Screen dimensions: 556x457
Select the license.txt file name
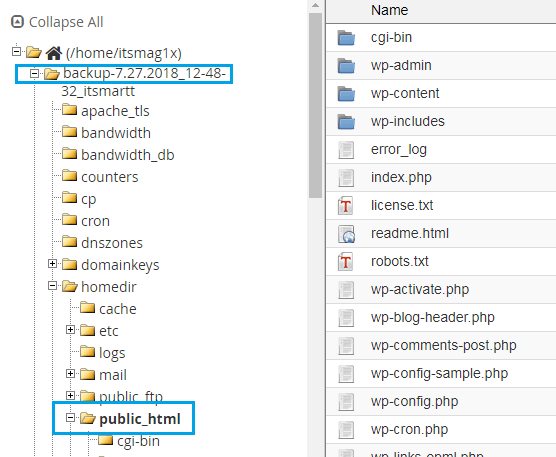click(402, 206)
